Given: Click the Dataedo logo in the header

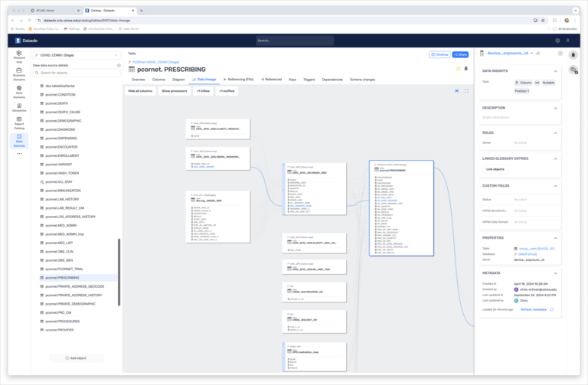Looking at the screenshot, I should click(27, 41).
